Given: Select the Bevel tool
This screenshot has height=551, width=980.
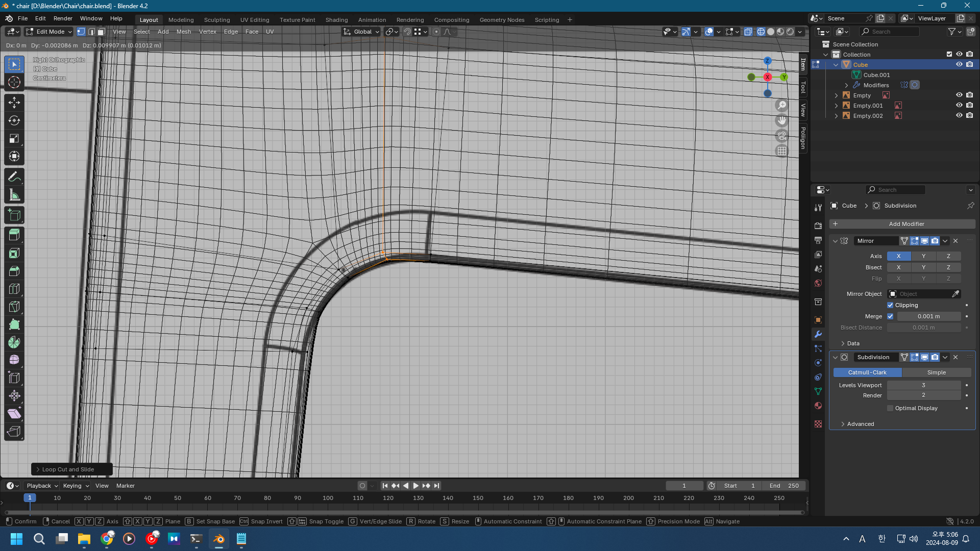Looking at the screenshot, I should 14,271.
